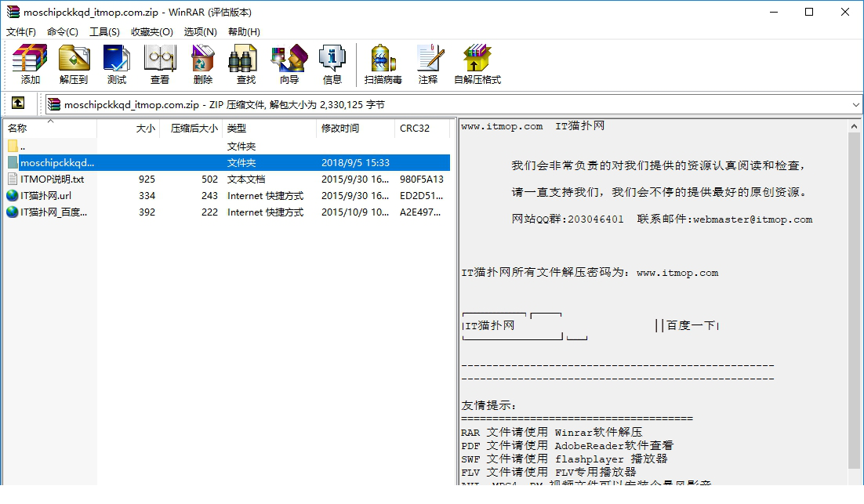Click the 2018/9/5 15:33 date cell
Screen dimensions: 864x504
click(x=355, y=162)
